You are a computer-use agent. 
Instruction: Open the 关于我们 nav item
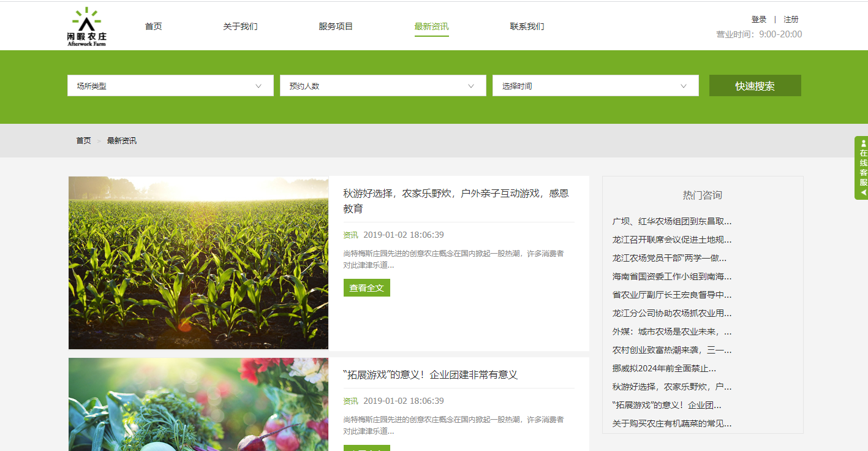point(240,26)
